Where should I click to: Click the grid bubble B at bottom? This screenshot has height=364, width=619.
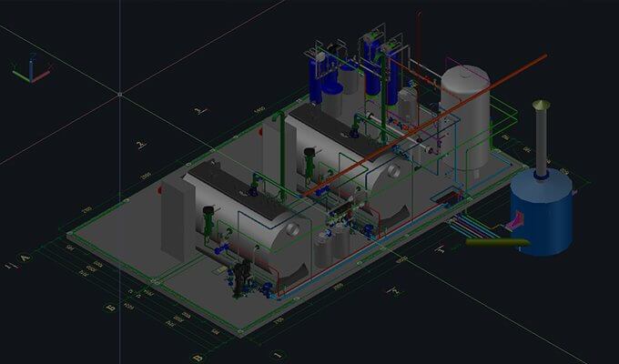pos(198,358)
